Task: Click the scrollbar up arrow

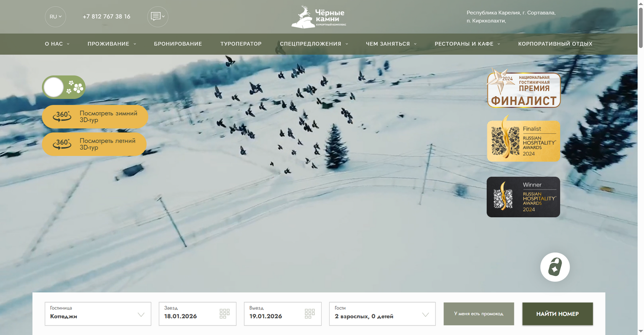Action: click(641, 3)
